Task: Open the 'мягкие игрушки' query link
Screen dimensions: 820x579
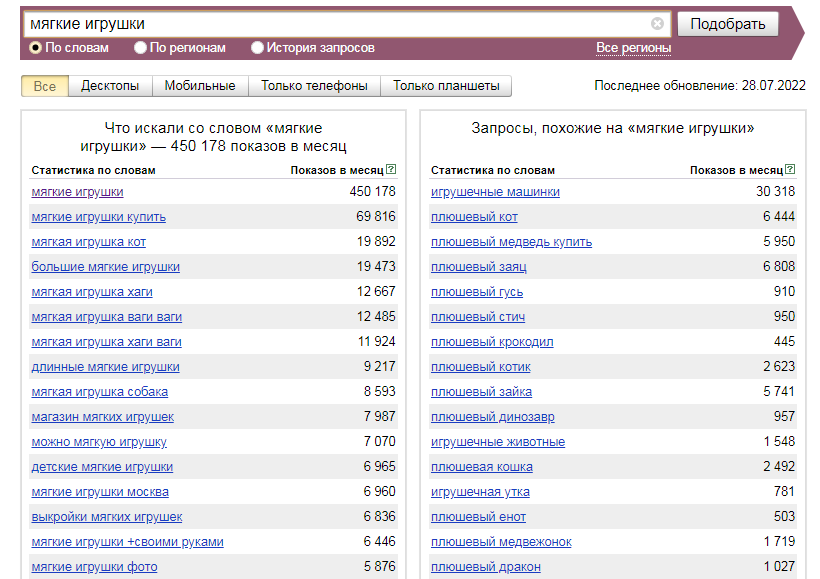Action: (x=77, y=192)
